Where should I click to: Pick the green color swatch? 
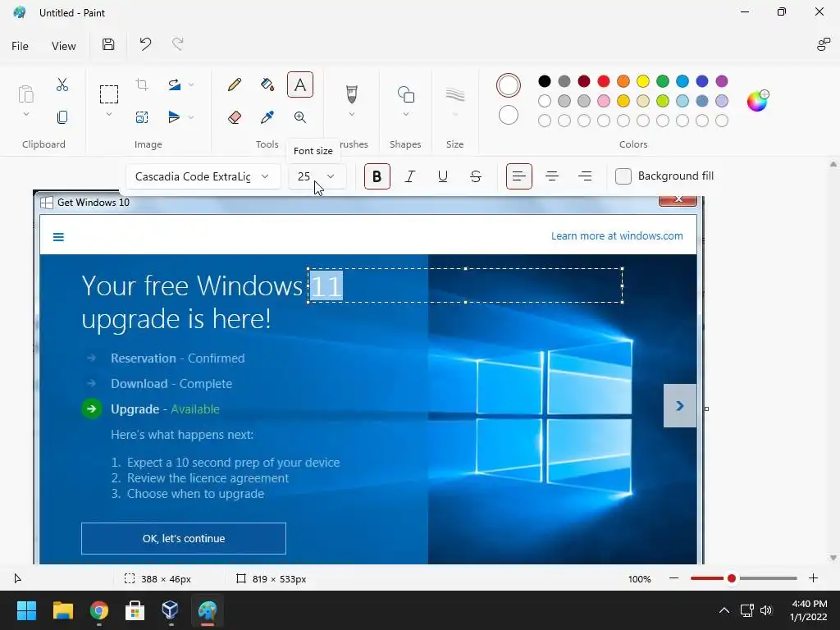coord(663,81)
